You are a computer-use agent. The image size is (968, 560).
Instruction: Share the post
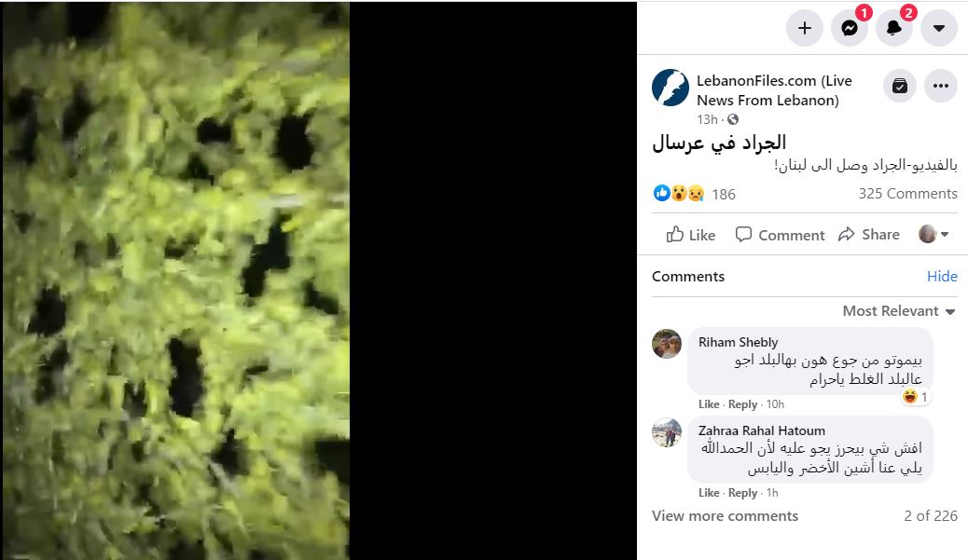[x=868, y=235]
